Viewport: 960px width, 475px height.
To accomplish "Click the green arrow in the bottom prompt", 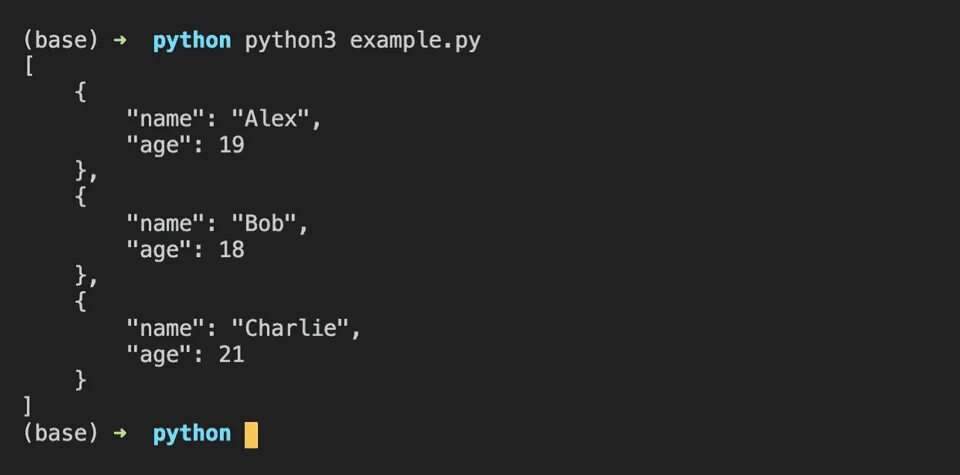I will point(120,434).
